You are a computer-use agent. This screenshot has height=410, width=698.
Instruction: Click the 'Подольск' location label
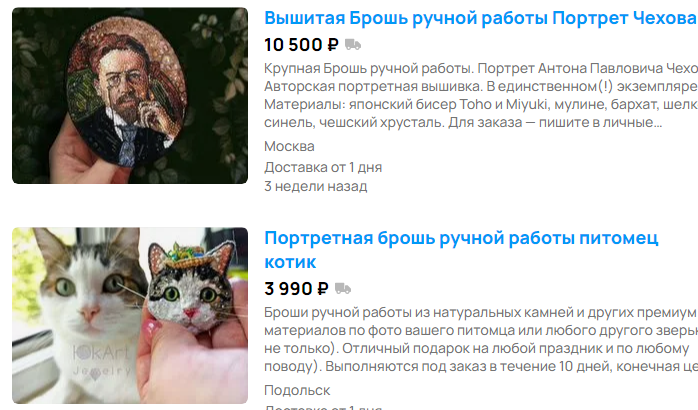[297, 390]
